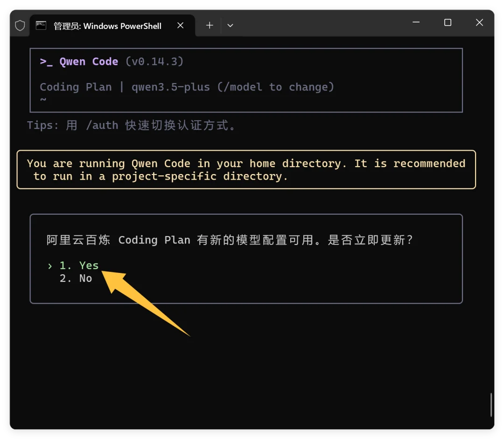This screenshot has height=439, width=504.
Task: Click the Coding Plan update question text
Action: coord(230,240)
